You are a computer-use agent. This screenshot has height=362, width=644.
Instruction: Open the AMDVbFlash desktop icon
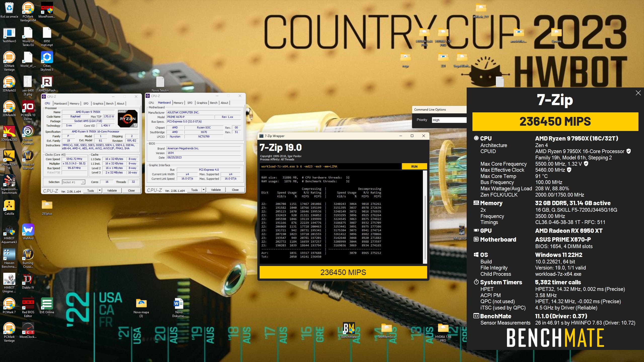pyautogui.click(x=47, y=84)
